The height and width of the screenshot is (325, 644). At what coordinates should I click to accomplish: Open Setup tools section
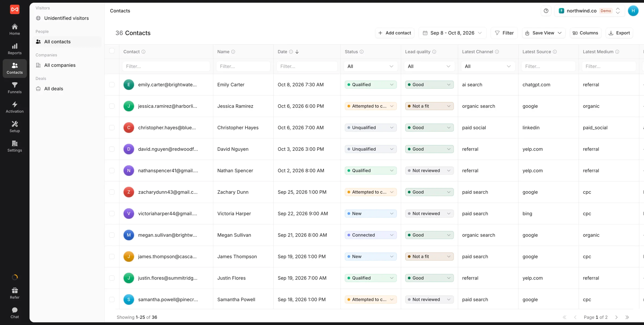tap(15, 127)
